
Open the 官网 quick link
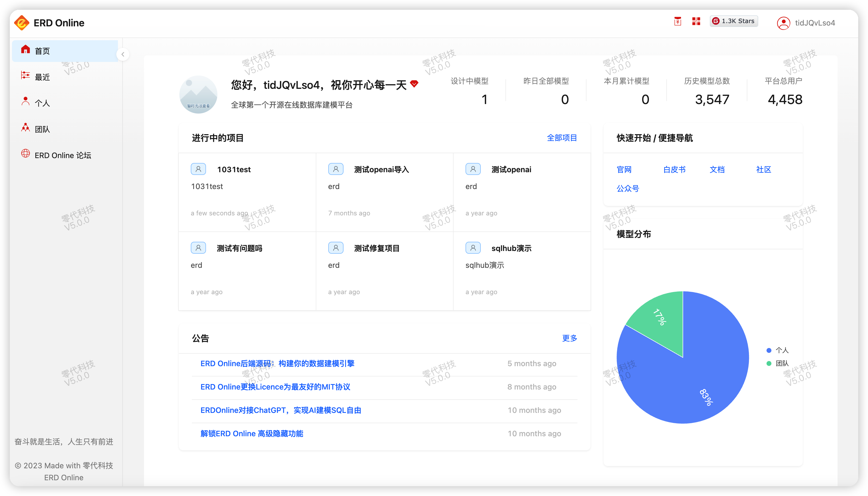(x=624, y=169)
